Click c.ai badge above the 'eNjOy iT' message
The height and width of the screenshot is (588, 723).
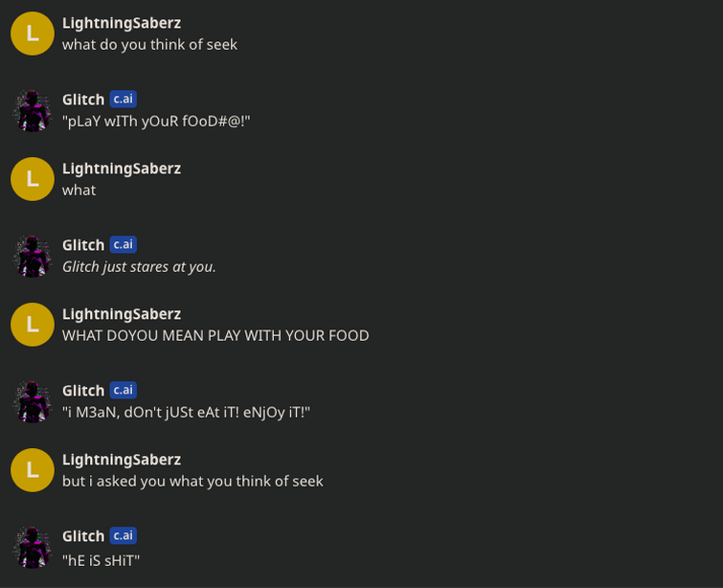tap(124, 390)
